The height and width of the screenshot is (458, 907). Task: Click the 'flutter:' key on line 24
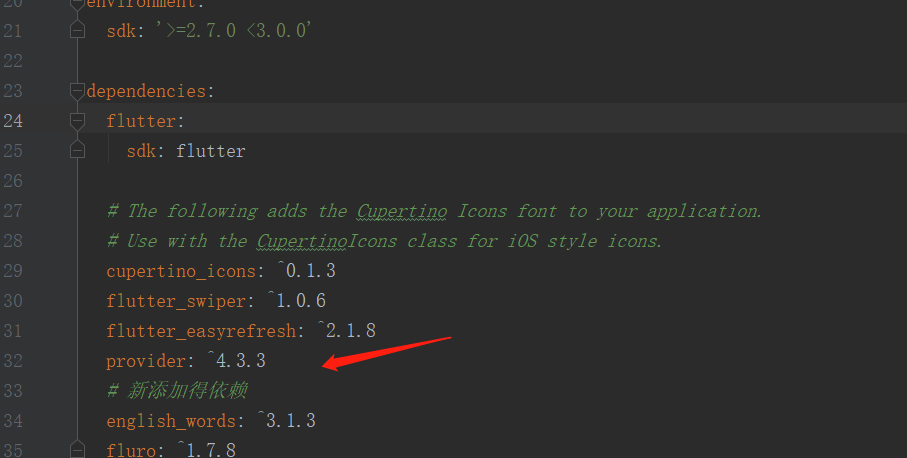[145, 121]
